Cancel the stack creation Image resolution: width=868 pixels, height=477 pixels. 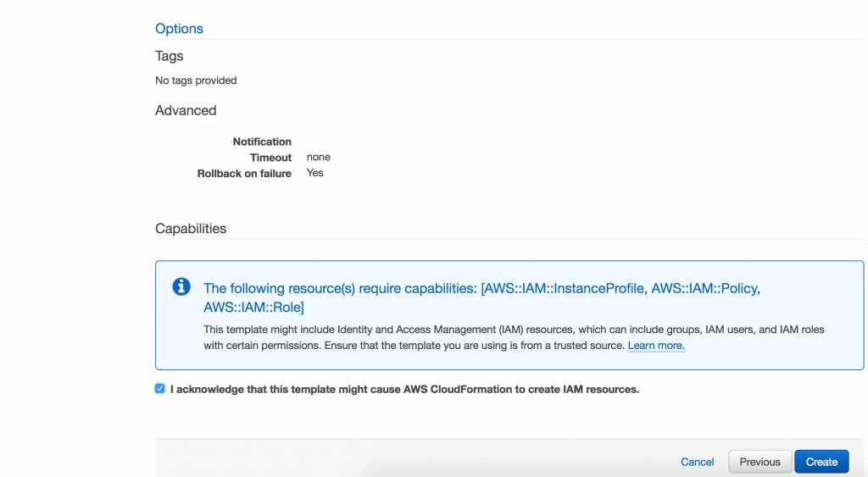[697, 462]
